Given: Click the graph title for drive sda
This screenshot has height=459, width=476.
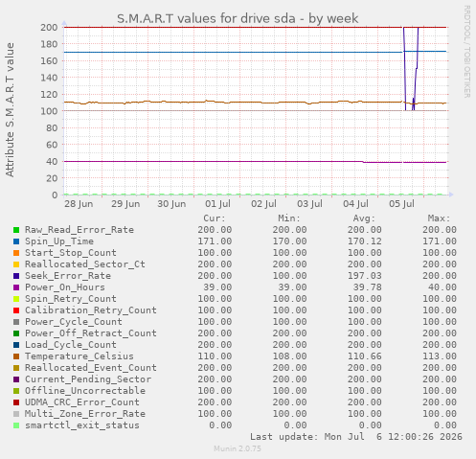Looking at the screenshot, I should coord(238,18).
